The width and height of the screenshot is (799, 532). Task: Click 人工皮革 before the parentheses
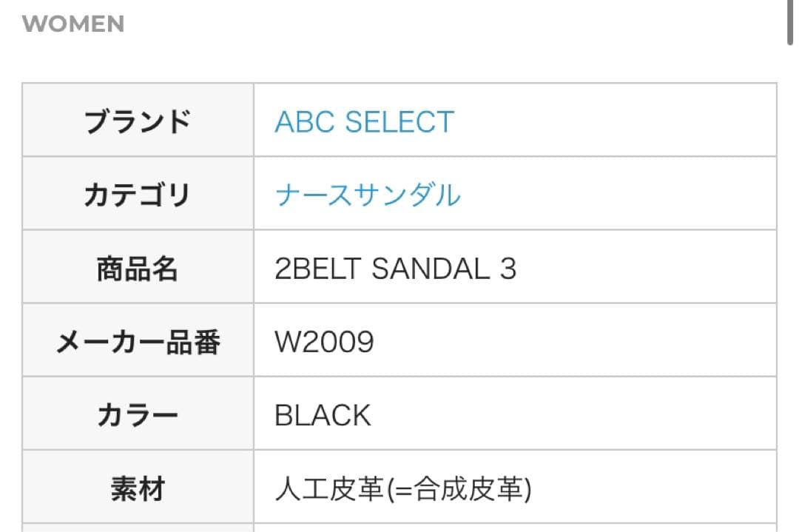pos(323,489)
